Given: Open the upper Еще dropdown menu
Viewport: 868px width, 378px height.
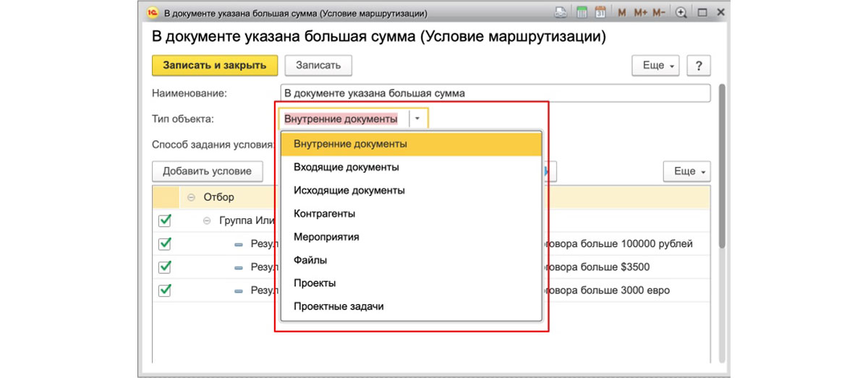Looking at the screenshot, I should (x=658, y=65).
